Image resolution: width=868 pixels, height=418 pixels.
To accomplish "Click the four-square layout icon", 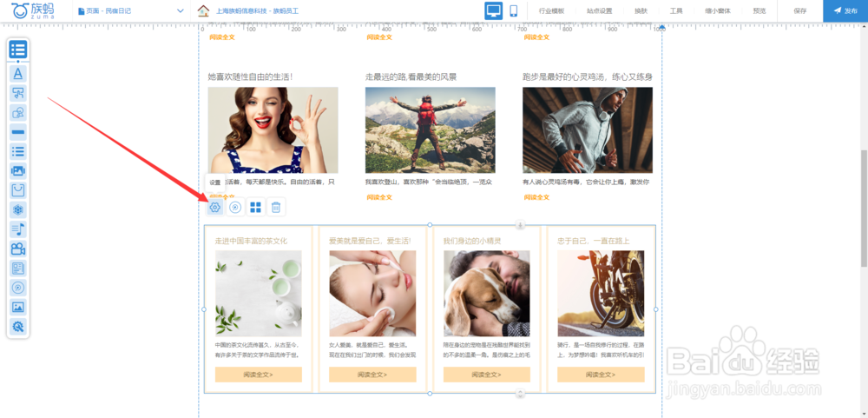I will 255,208.
